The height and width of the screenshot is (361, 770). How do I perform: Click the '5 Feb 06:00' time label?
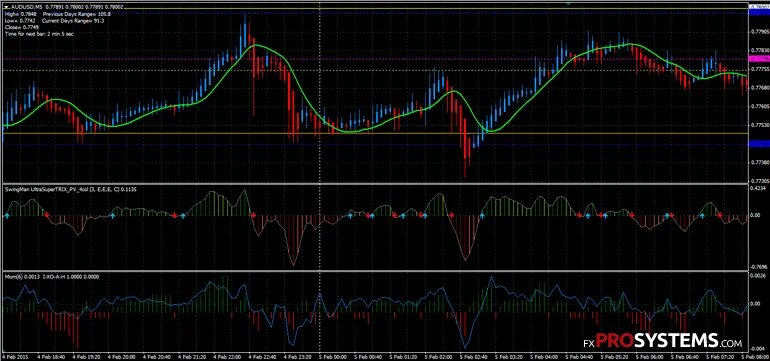point(649,356)
